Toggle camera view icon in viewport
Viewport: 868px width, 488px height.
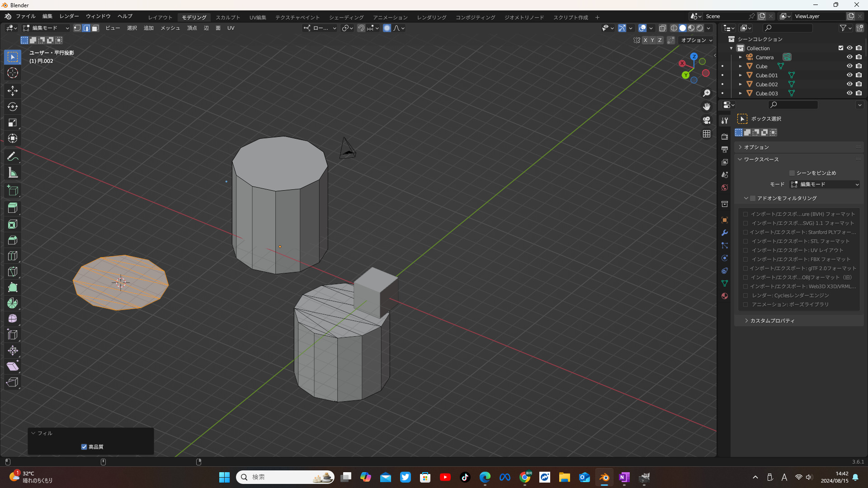pyautogui.click(x=707, y=120)
